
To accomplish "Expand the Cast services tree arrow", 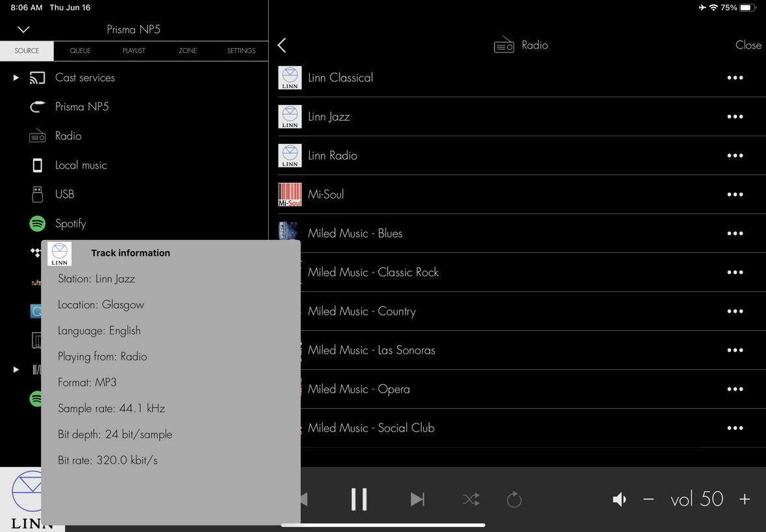I will 16,78.
